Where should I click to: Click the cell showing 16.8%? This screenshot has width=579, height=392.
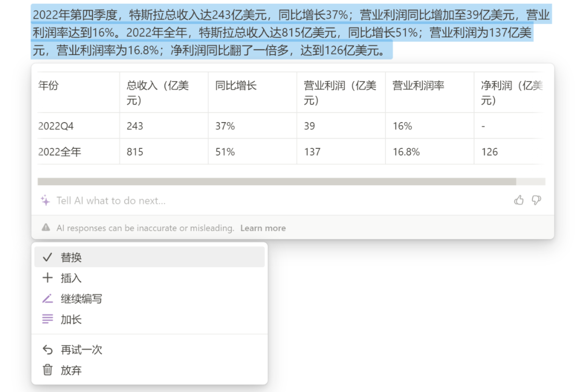click(x=430, y=152)
